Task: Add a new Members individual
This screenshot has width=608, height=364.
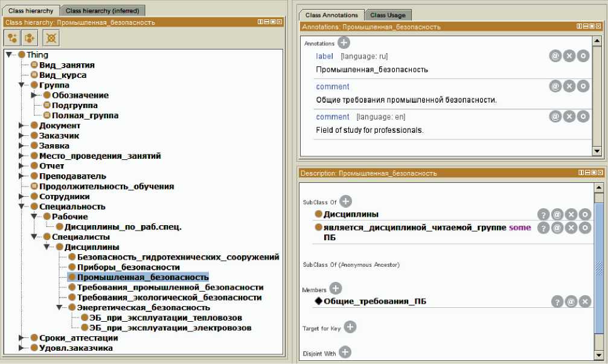Action: pos(335,289)
